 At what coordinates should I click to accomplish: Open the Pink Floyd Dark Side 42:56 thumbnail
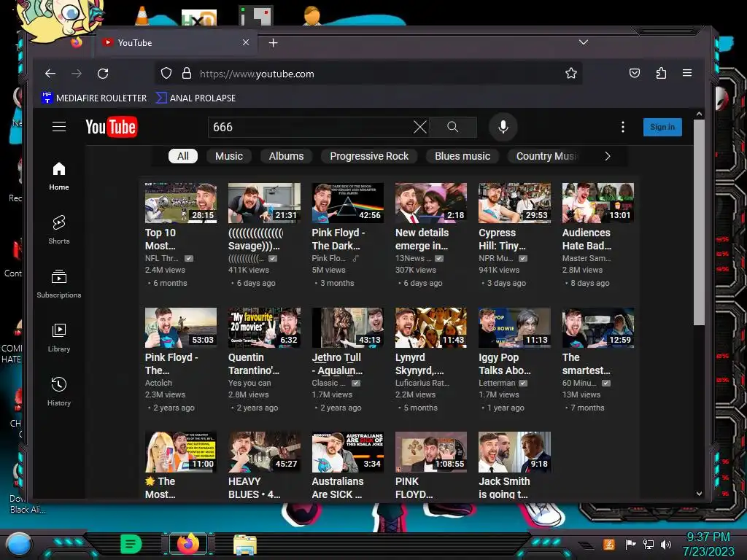pyautogui.click(x=348, y=203)
